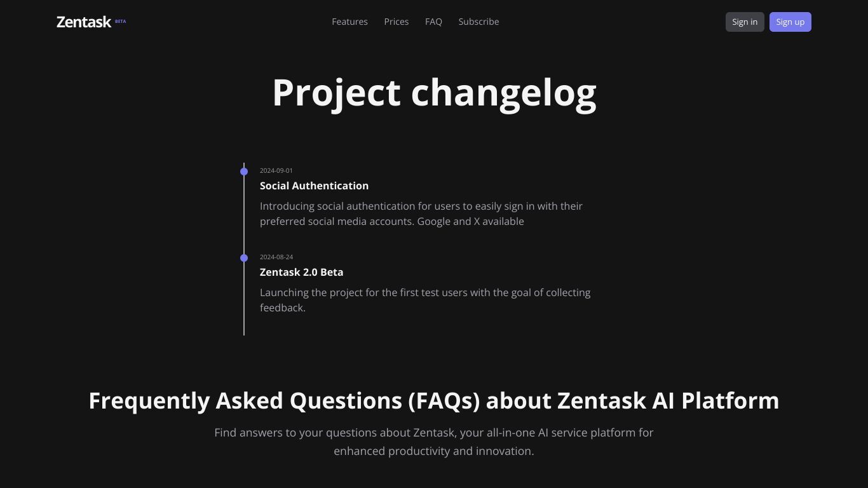Click the Frequently Asked Questions heading
The width and height of the screenshot is (868, 488).
click(434, 400)
